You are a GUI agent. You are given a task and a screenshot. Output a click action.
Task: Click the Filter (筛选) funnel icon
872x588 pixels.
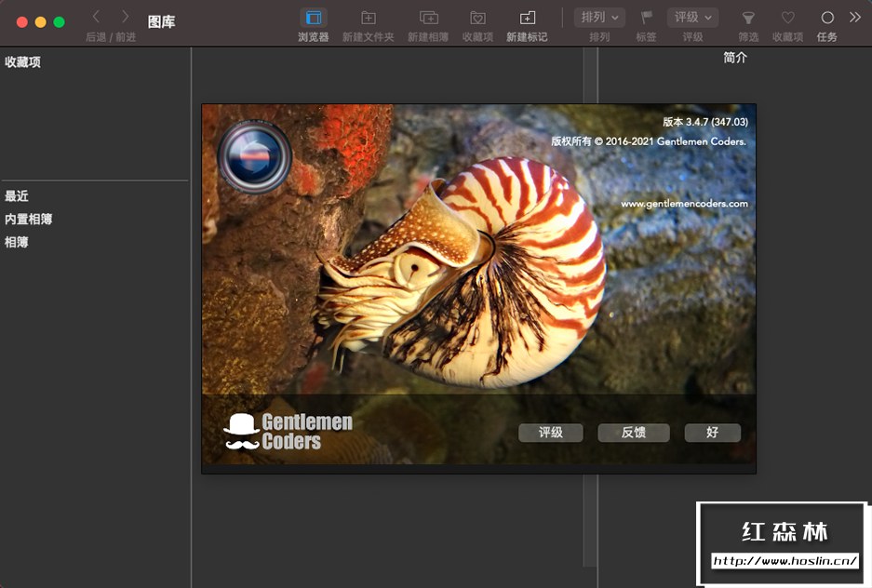point(748,18)
